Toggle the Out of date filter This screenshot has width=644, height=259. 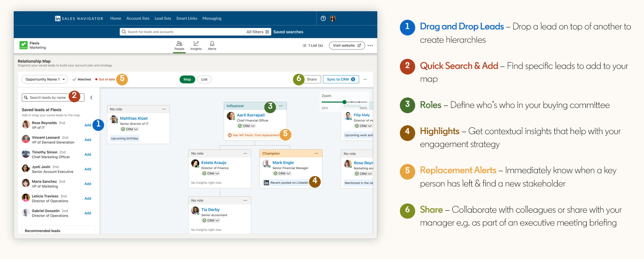(105, 79)
